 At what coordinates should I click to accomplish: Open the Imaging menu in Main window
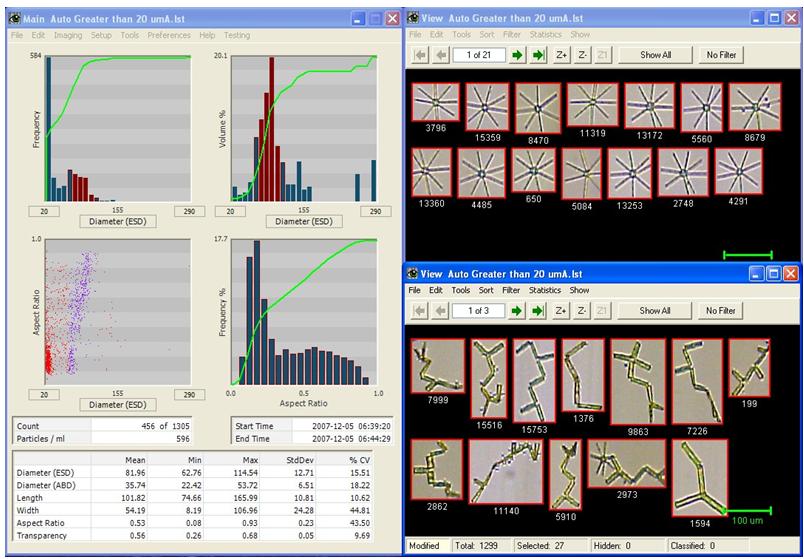click(68, 35)
